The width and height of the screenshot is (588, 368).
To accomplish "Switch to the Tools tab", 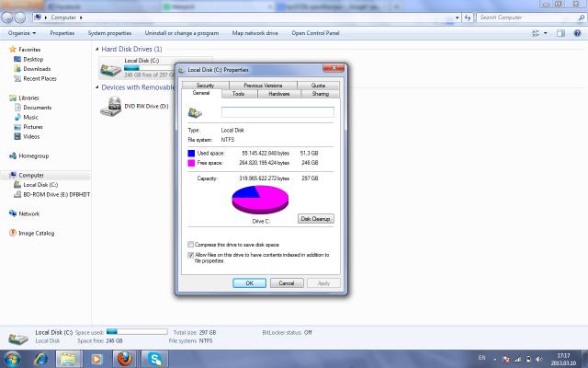I will pyautogui.click(x=238, y=94).
